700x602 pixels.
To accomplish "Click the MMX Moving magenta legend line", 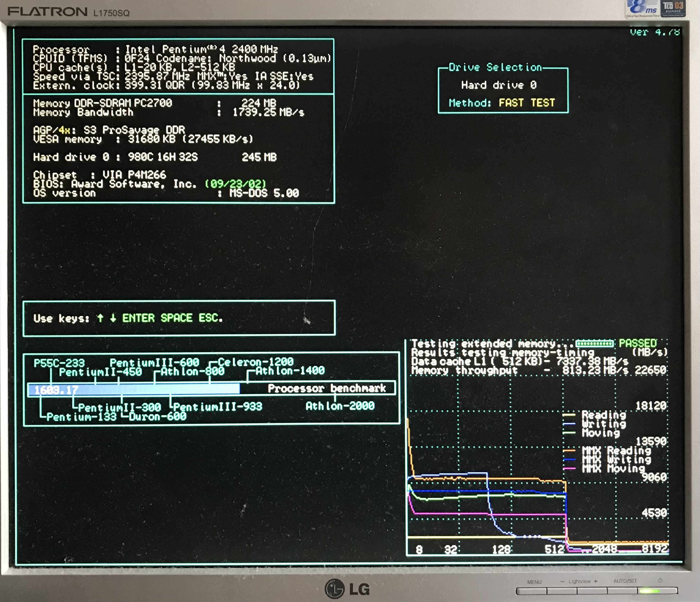I will click(x=569, y=469).
